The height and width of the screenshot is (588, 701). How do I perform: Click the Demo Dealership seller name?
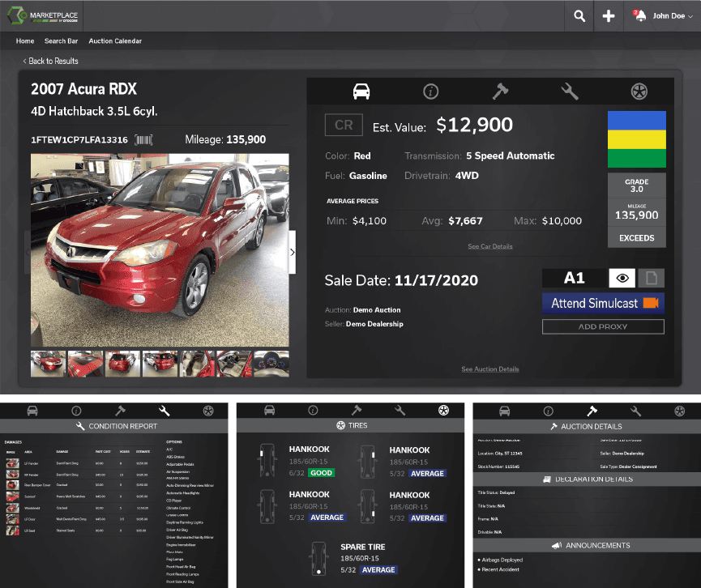(x=374, y=324)
